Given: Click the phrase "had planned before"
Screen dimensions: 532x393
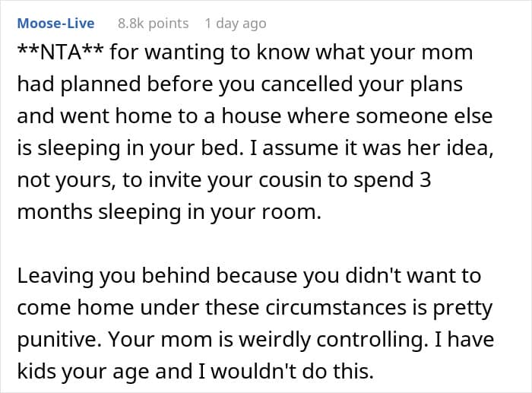Looking at the screenshot, I should (115, 84).
